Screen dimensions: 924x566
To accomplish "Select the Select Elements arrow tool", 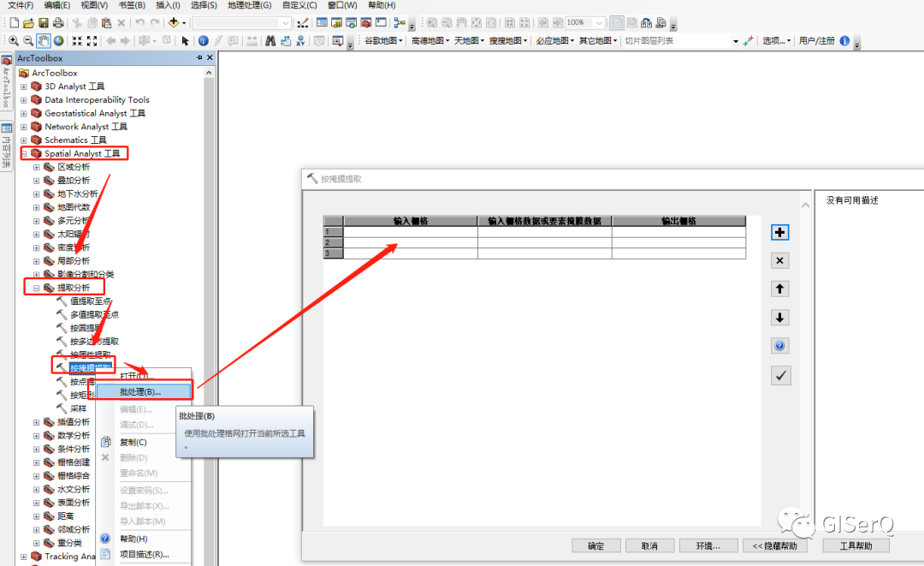I will click(185, 41).
